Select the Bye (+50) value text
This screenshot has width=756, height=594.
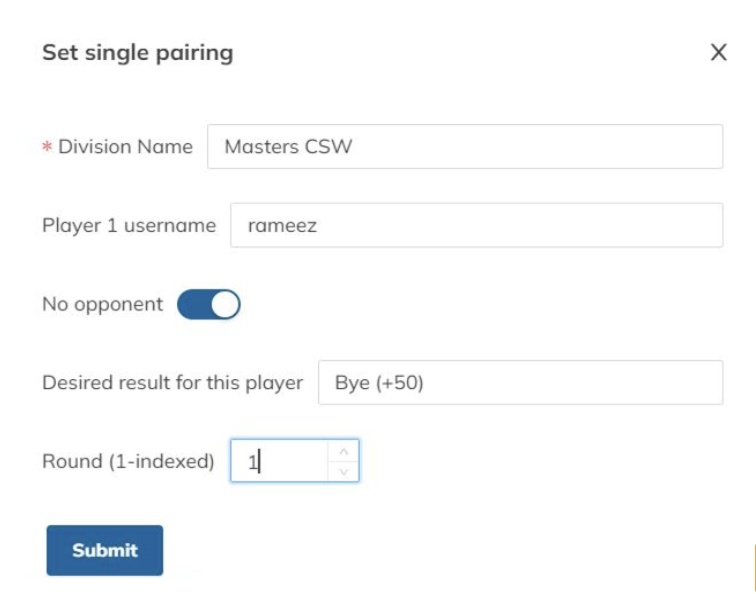click(379, 383)
